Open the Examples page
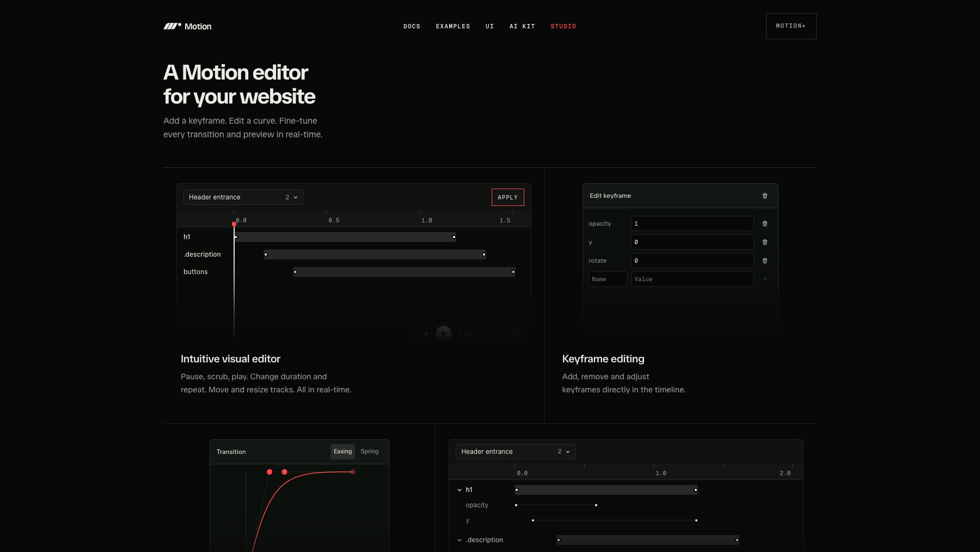980x552 pixels. point(453,26)
